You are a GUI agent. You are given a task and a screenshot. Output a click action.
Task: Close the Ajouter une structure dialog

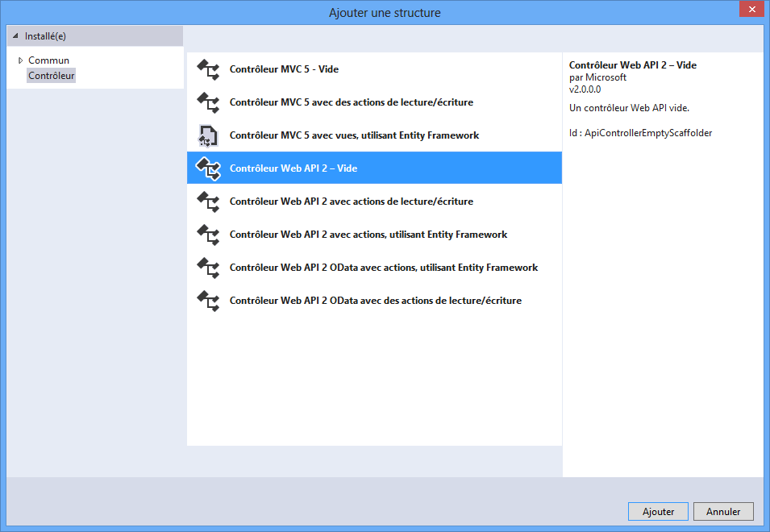(751, 10)
